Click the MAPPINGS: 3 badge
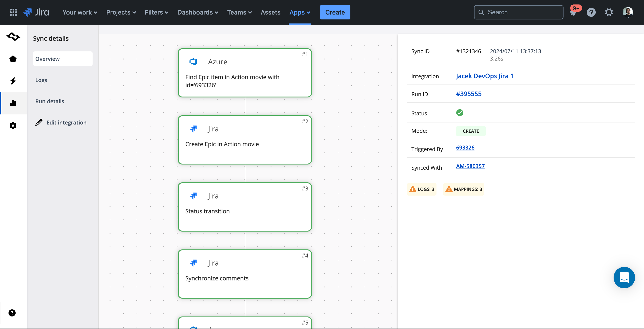The width and height of the screenshot is (644, 329). pyautogui.click(x=464, y=189)
